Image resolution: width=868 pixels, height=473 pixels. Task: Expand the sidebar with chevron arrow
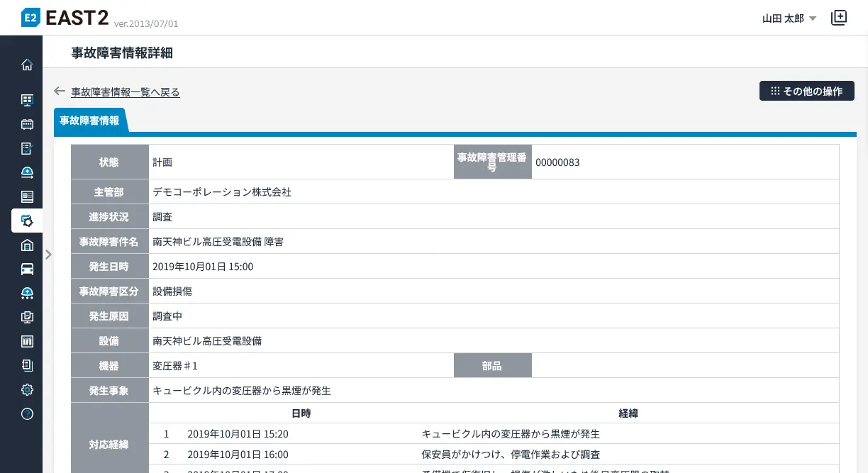(48, 254)
